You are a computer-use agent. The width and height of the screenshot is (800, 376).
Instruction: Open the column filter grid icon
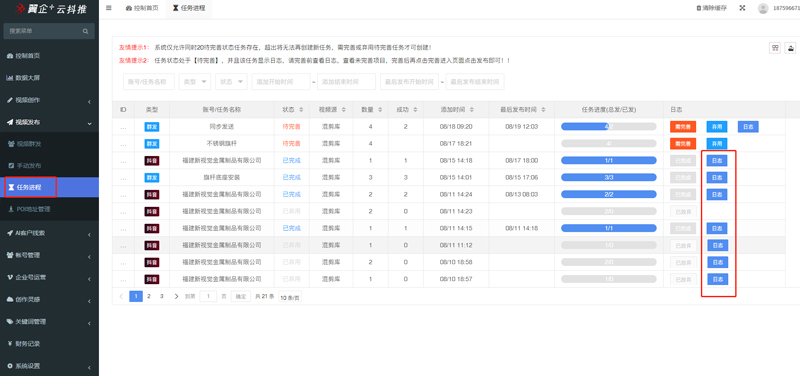(775, 48)
